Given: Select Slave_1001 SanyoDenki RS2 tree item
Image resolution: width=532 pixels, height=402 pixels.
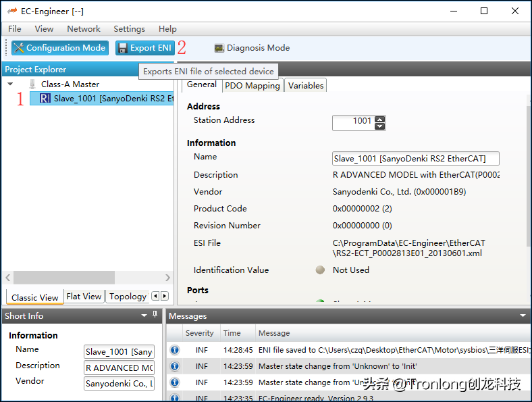Looking at the screenshot, I should point(102,99).
